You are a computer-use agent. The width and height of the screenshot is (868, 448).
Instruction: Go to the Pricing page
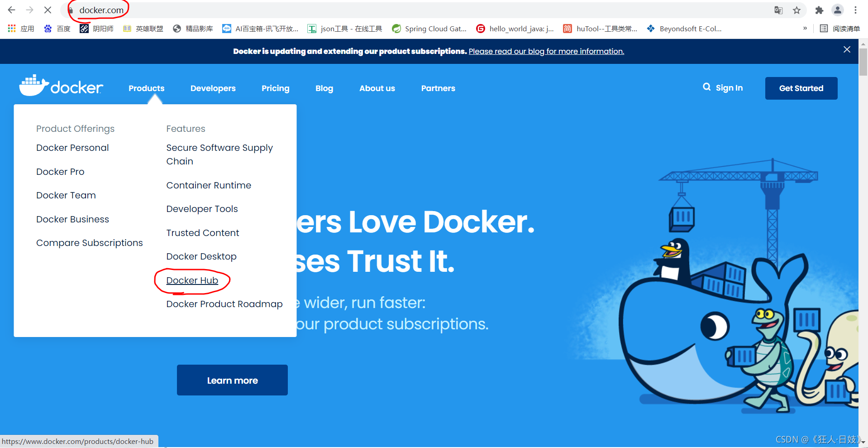pyautogui.click(x=275, y=88)
